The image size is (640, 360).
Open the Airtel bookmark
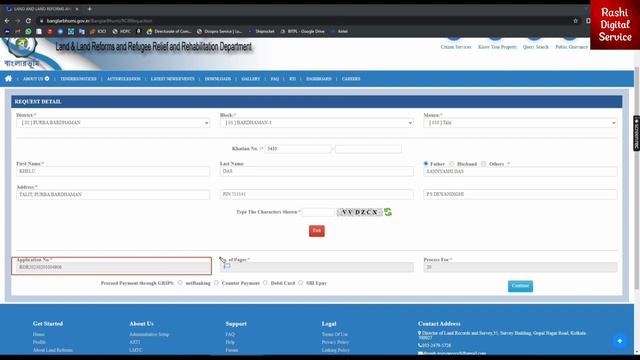coord(339,31)
